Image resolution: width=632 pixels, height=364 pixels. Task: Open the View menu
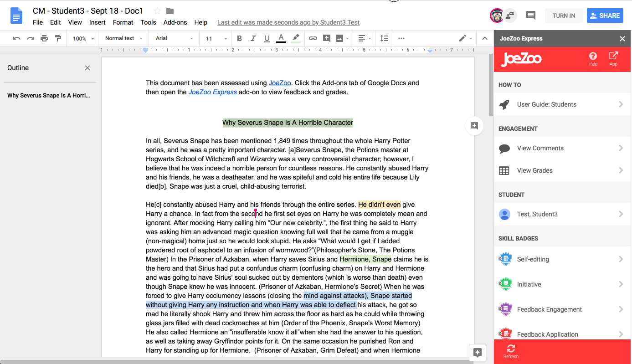(x=75, y=22)
